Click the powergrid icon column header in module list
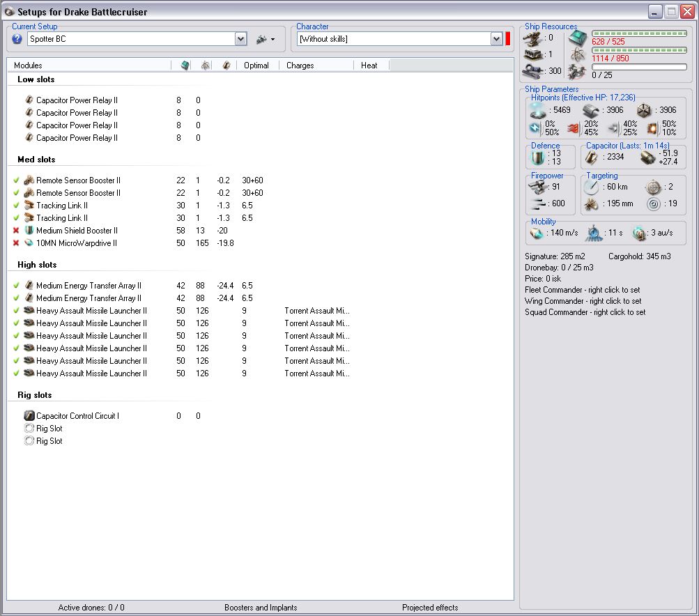Image resolution: width=699 pixels, height=616 pixels. (205, 66)
